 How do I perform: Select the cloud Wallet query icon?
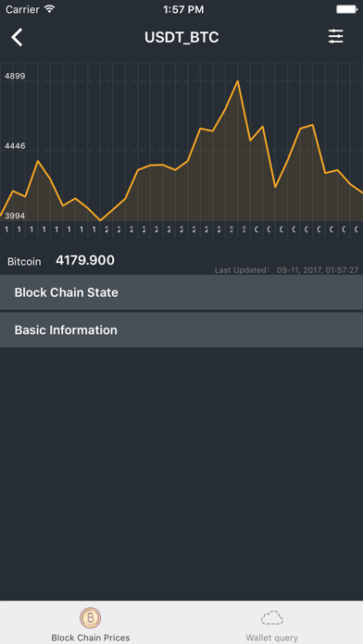[271, 618]
